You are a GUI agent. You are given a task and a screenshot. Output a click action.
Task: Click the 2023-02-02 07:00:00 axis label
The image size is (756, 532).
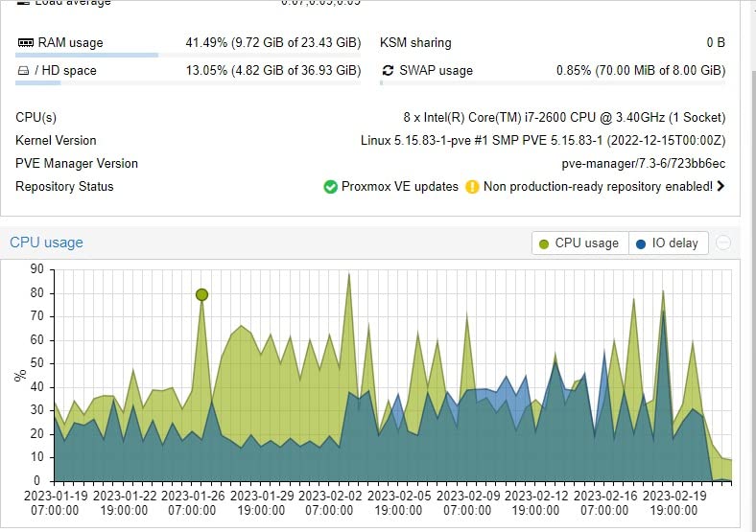[330, 503]
